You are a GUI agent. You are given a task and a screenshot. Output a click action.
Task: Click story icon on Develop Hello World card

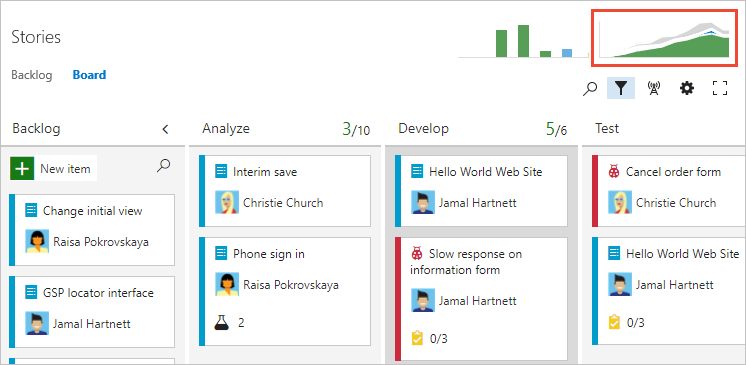417,172
